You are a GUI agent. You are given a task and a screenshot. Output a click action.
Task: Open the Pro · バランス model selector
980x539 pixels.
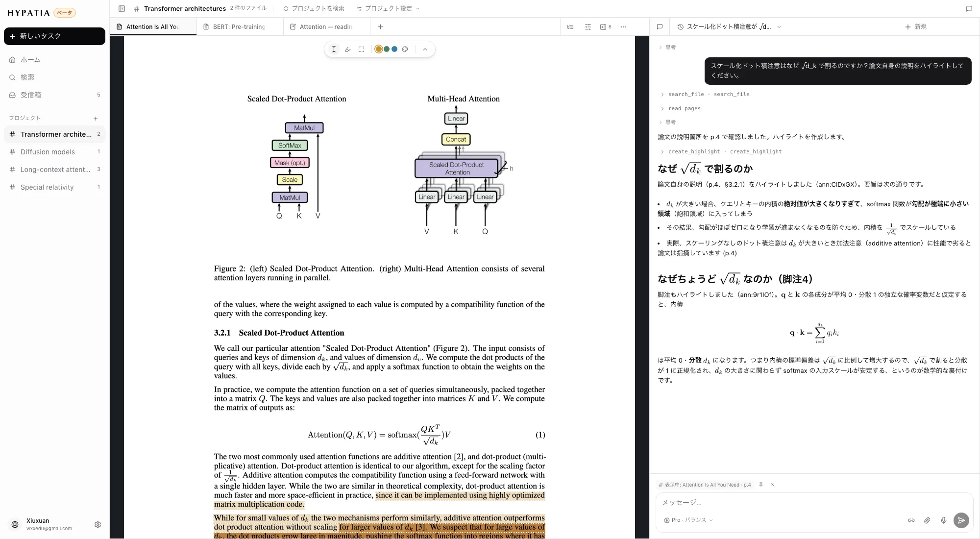[688, 520]
